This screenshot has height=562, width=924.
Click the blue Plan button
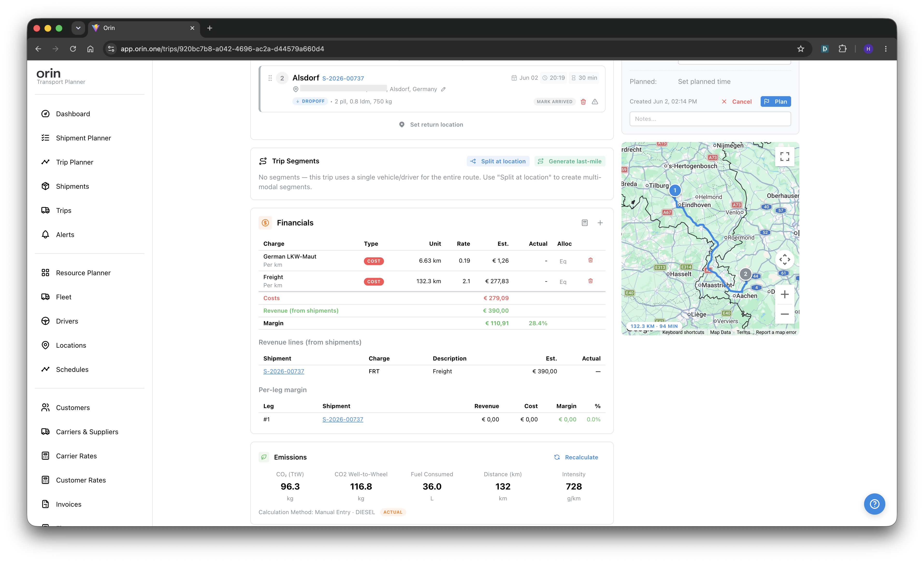click(x=775, y=102)
